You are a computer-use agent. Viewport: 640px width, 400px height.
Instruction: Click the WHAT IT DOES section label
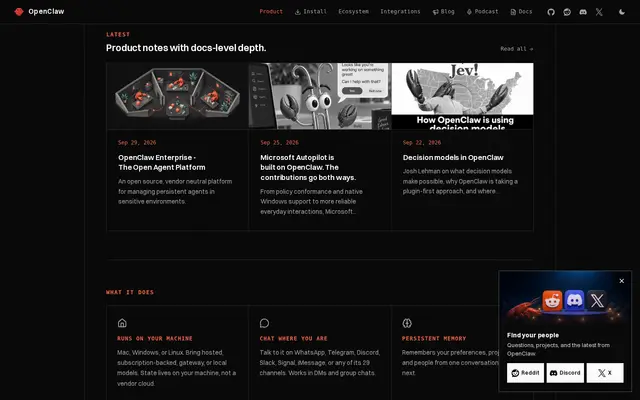point(130,292)
